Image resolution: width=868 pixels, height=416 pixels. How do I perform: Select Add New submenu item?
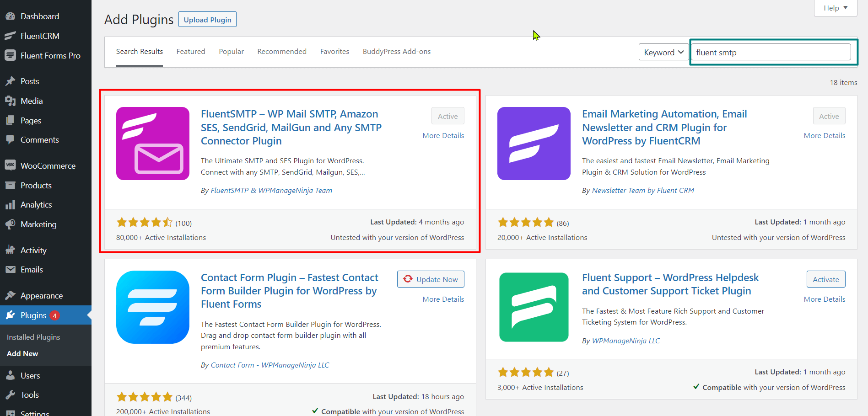coord(22,354)
